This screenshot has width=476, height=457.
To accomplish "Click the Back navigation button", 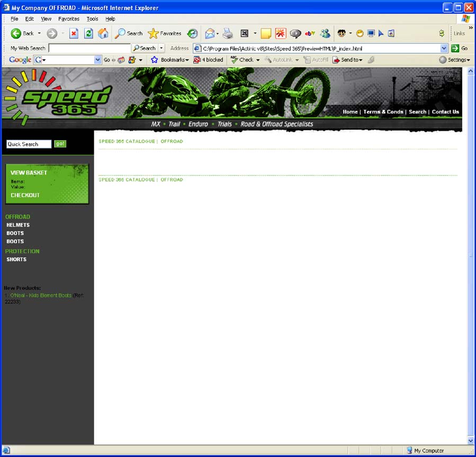I will tap(22, 33).
